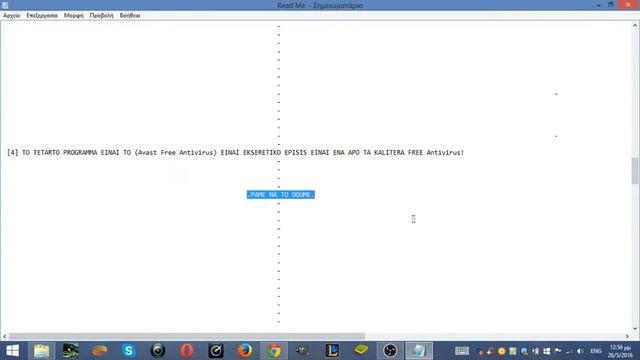Screen dimensions: 640x360
Task: Click the vertical scrollbar down arrow
Action: click(x=635, y=329)
